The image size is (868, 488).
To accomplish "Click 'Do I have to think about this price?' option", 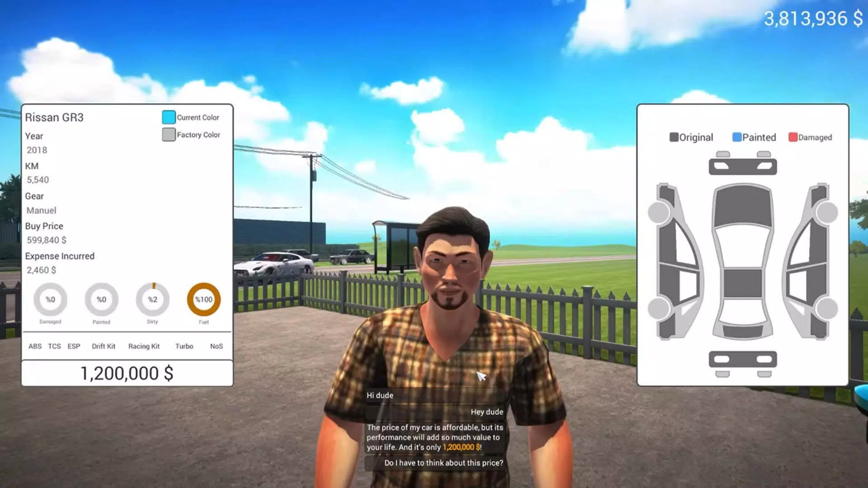I will tap(443, 462).
